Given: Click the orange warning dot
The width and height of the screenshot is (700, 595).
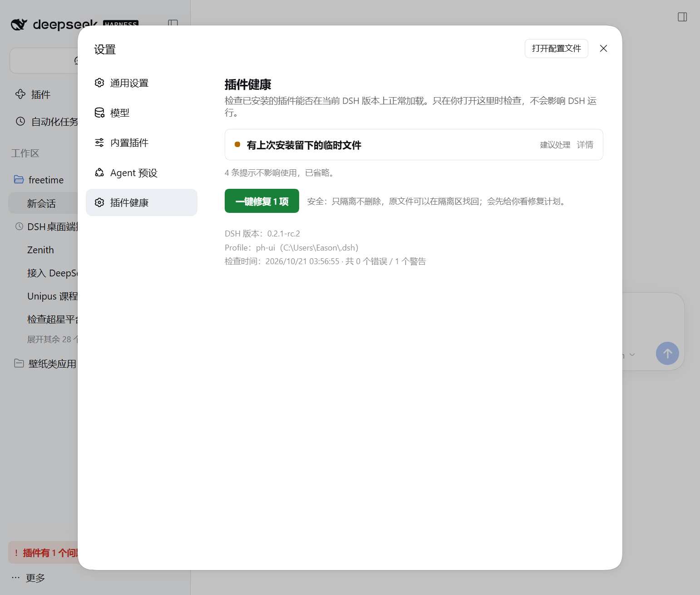Looking at the screenshot, I should click(x=237, y=145).
